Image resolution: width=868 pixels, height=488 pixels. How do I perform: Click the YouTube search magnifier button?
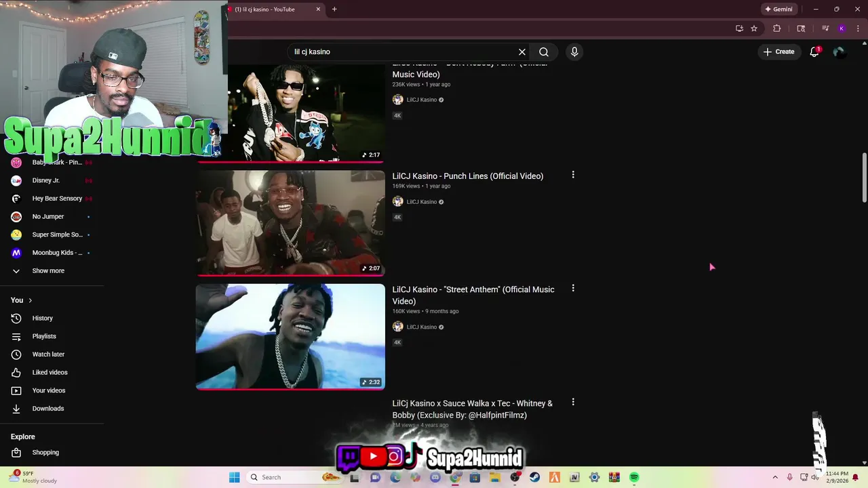544,52
